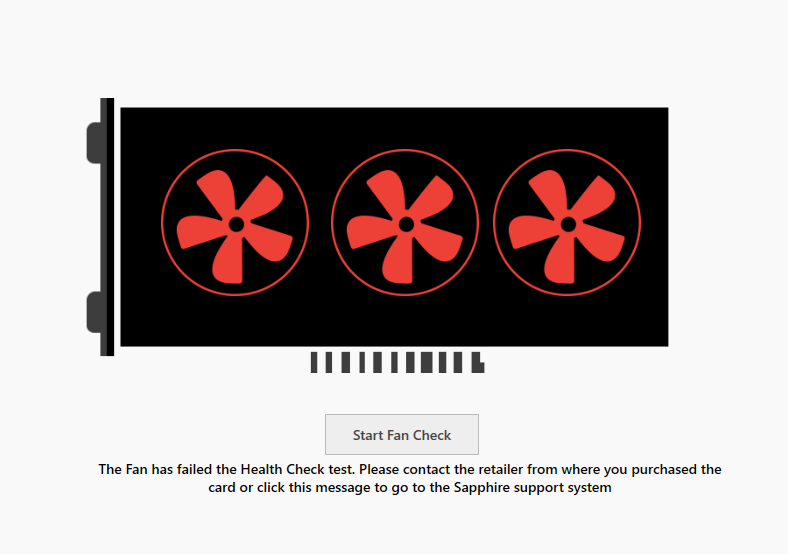Click the middle fan's center hub
The width and height of the screenshot is (788, 554).
point(406,224)
